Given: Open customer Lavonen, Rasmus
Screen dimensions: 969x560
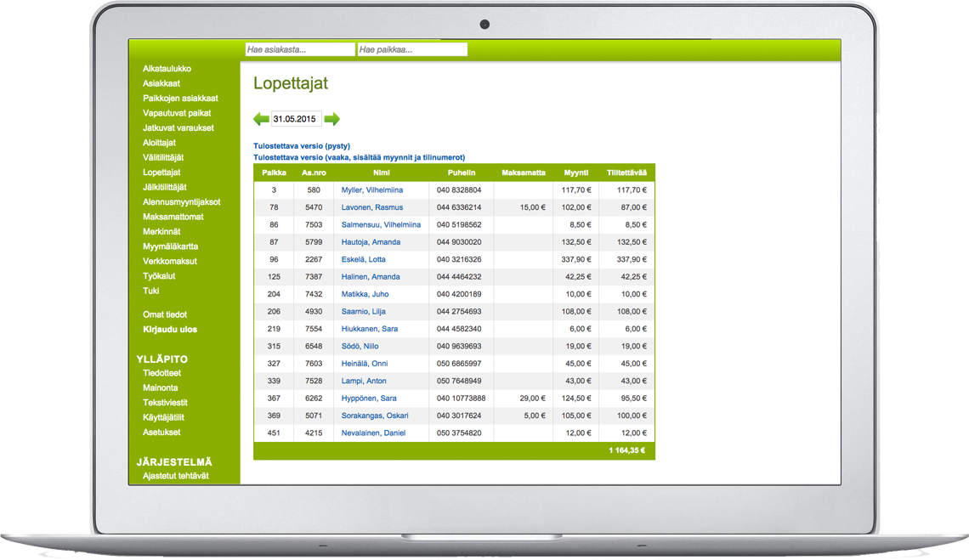Looking at the screenshot, I should click(372, 207).
